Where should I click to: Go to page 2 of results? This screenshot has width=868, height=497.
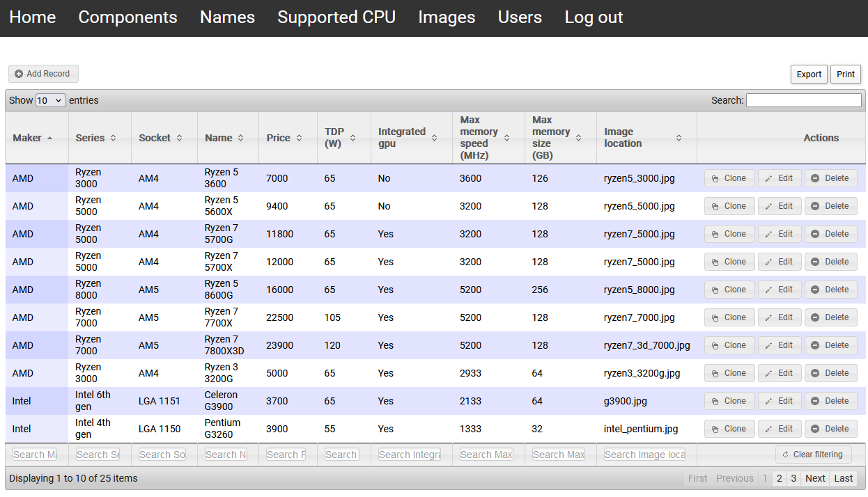pos(780,478)
